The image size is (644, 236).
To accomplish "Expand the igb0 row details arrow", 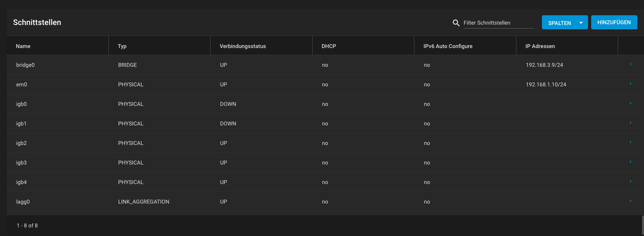I will click(630, 103).
